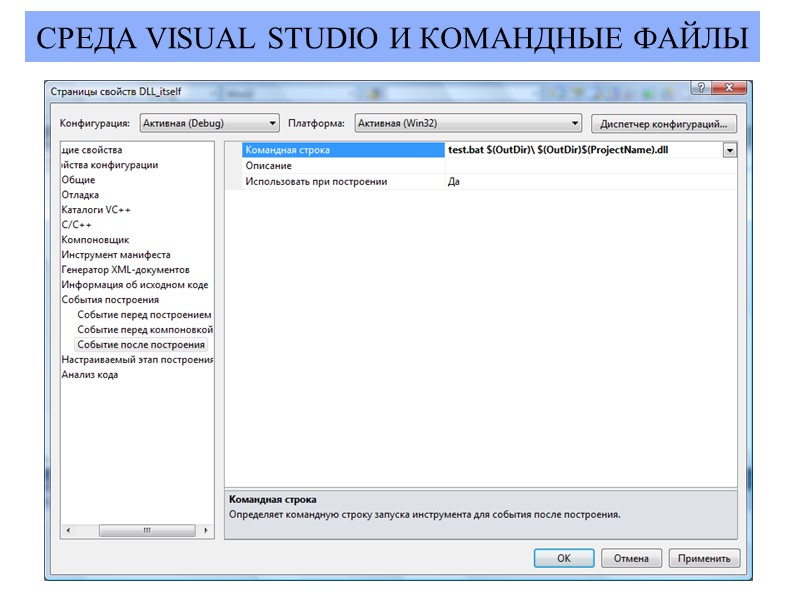Screen dimensions: 800x600
Task: Click the Диспетчер конфигураций button
Action: click(664, 122)
